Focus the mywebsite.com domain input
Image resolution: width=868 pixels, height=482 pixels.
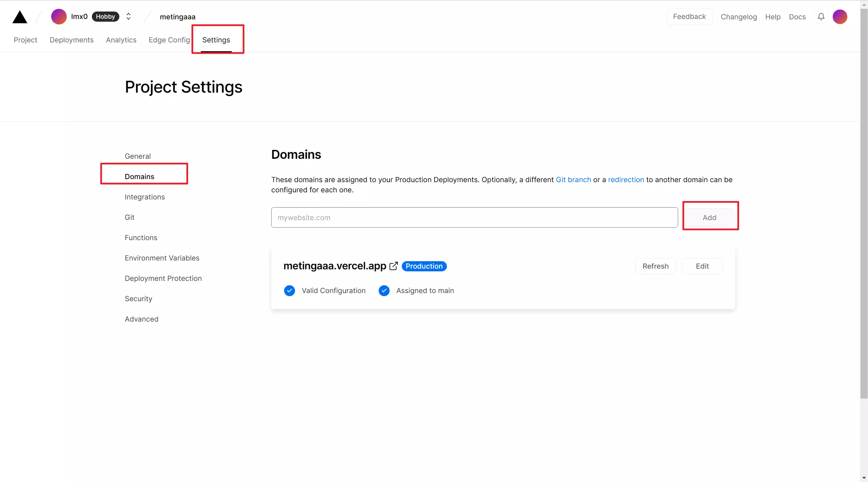pos(474,217)
